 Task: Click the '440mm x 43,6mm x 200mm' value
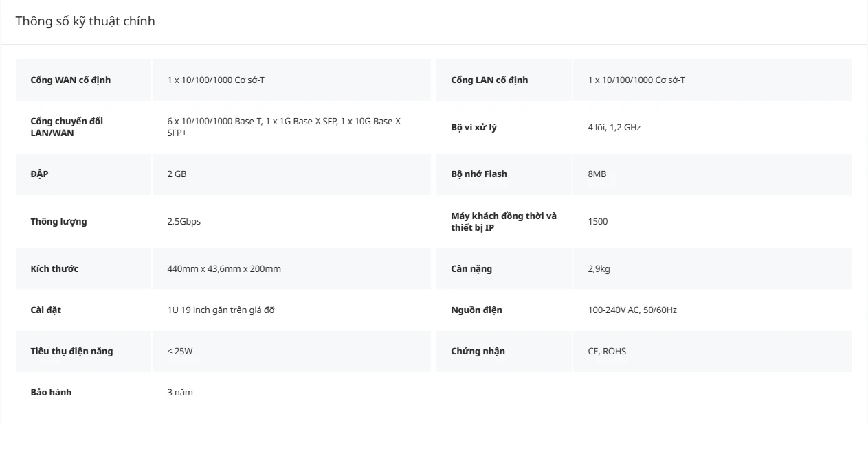point(224,268)
